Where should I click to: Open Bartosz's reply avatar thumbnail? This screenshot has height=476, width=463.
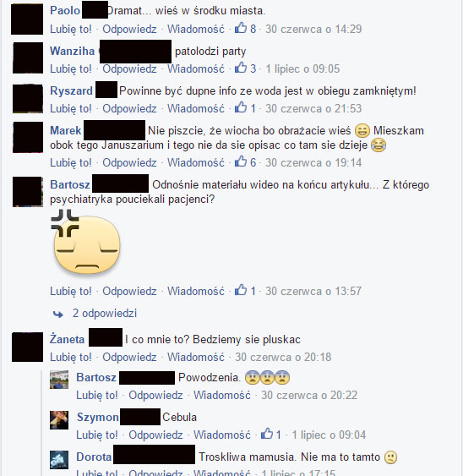coord(59,380)
